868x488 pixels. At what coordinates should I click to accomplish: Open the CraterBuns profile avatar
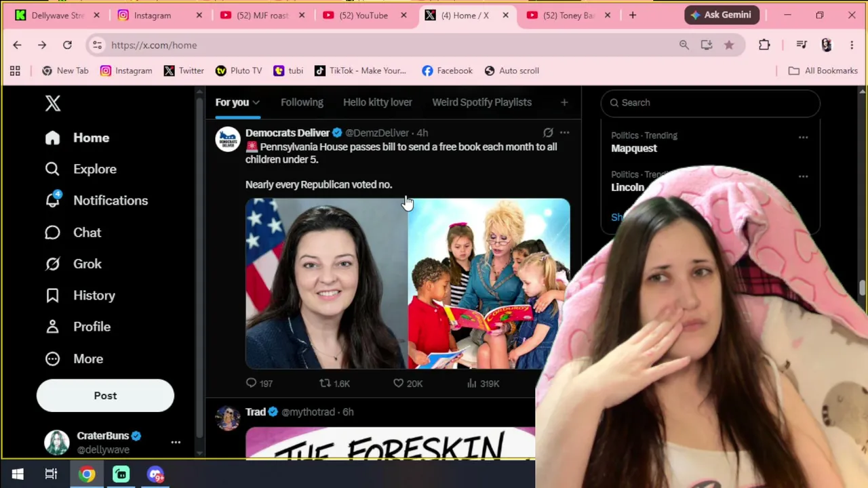(x=57, y=443)
